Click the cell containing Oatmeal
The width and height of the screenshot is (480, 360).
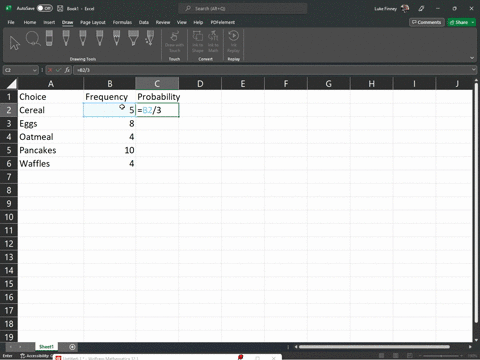click(51, 137)
